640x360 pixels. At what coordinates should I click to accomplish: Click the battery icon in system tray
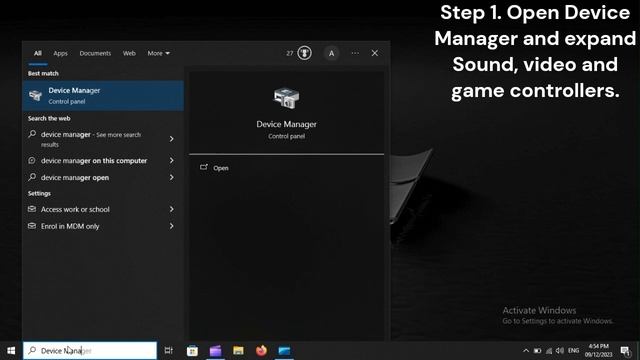click(x=538, y=351)
